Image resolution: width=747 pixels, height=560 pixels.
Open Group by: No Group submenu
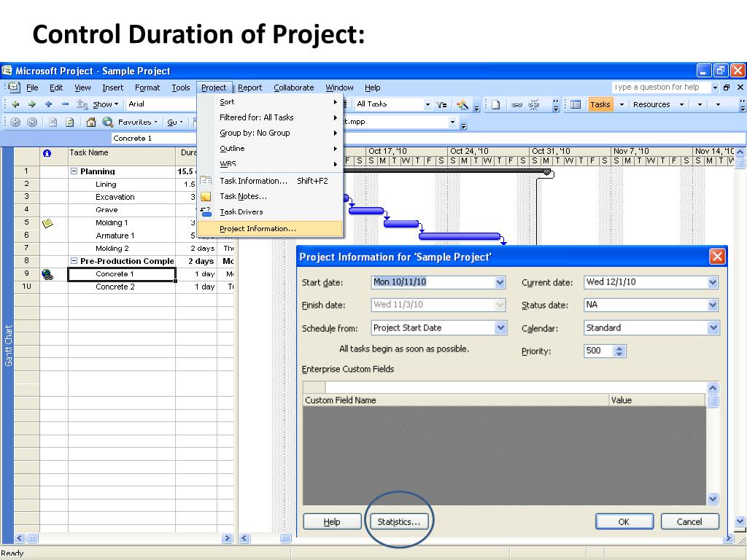270,133
